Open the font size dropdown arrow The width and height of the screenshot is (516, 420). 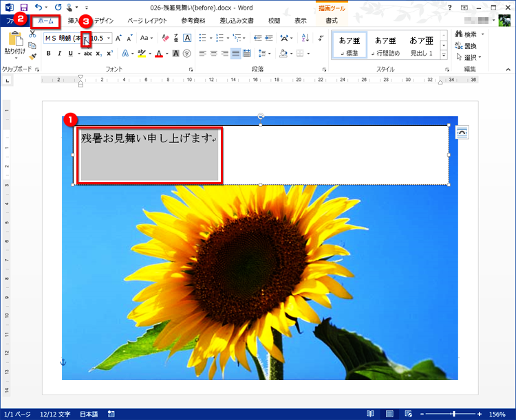pyautogui.click(x=109, y=38)
